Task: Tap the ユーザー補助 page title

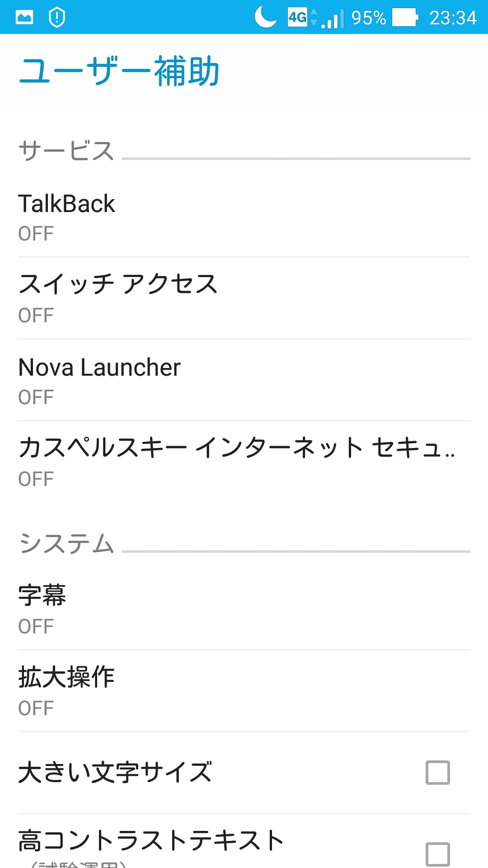Action: tap(119, 71)
